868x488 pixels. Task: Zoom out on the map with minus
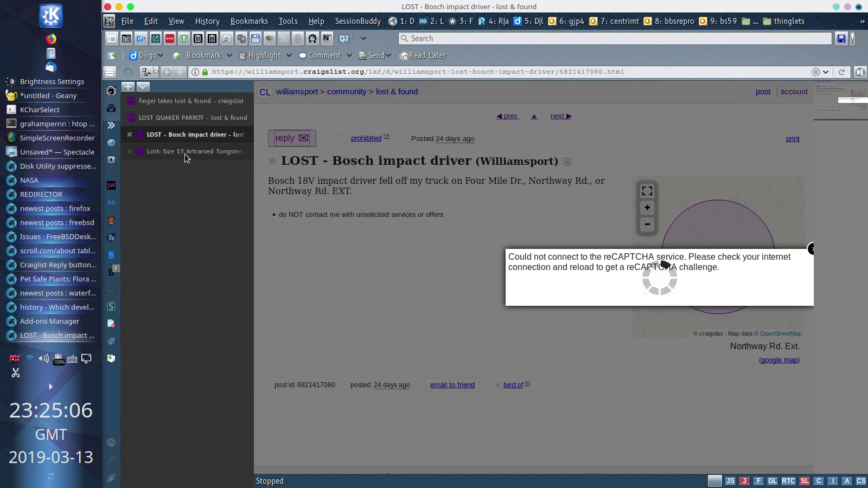point(647,224)
